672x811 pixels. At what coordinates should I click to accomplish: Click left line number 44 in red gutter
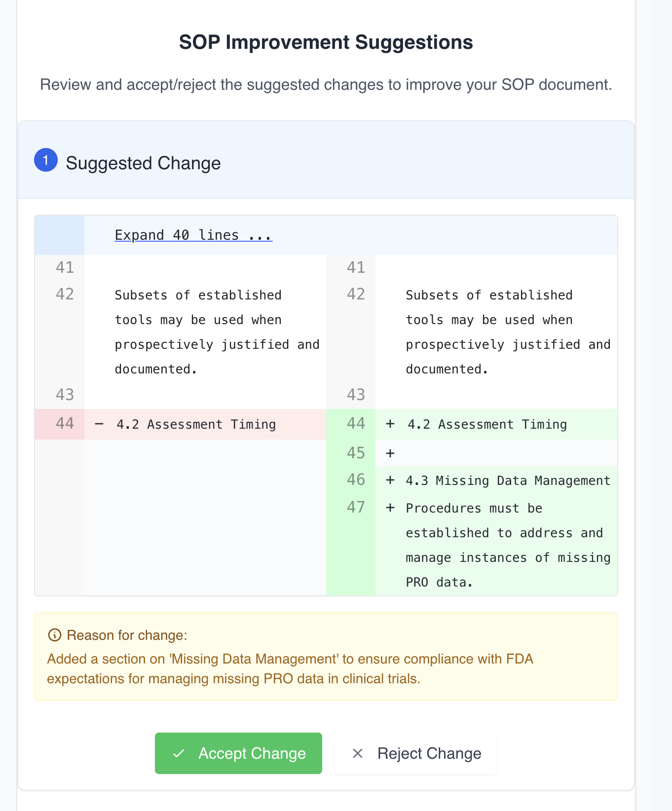pyautogui.click(x=65, y=423)
